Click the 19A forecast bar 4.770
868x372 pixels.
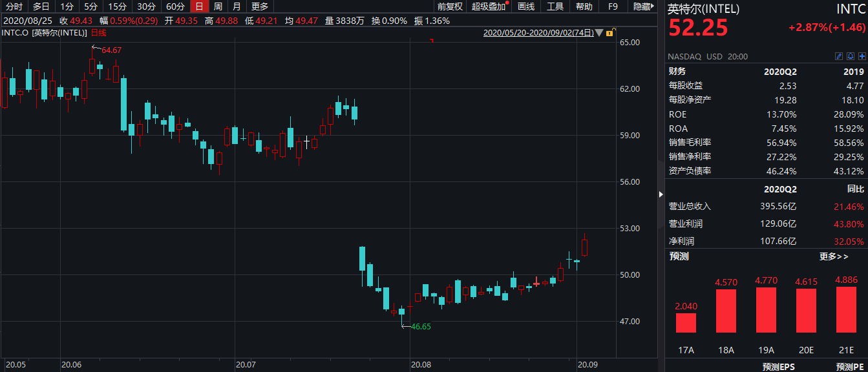766,310
